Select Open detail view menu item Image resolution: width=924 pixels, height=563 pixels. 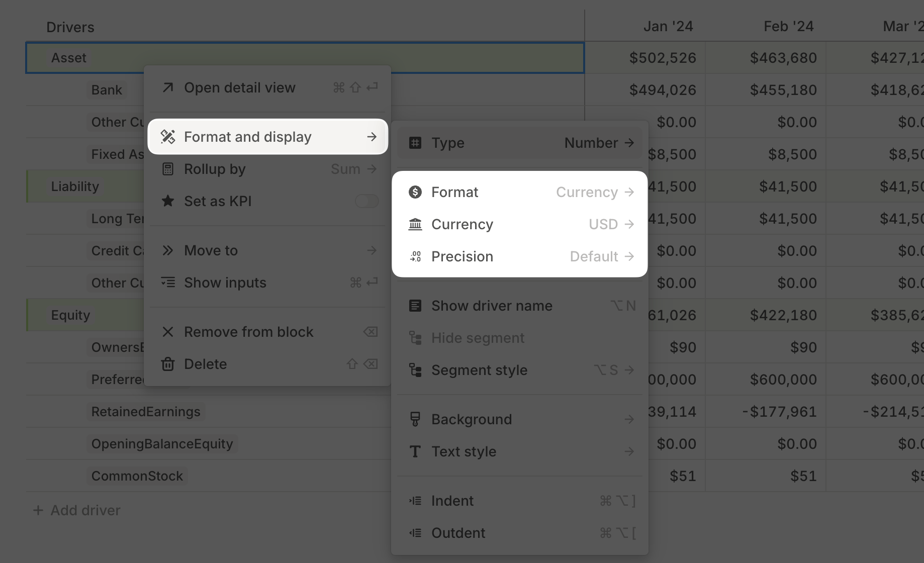coord(239,88)
